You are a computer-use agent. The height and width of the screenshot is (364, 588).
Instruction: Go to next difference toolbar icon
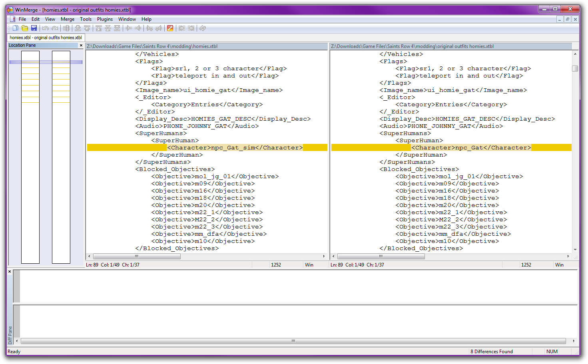78,28
